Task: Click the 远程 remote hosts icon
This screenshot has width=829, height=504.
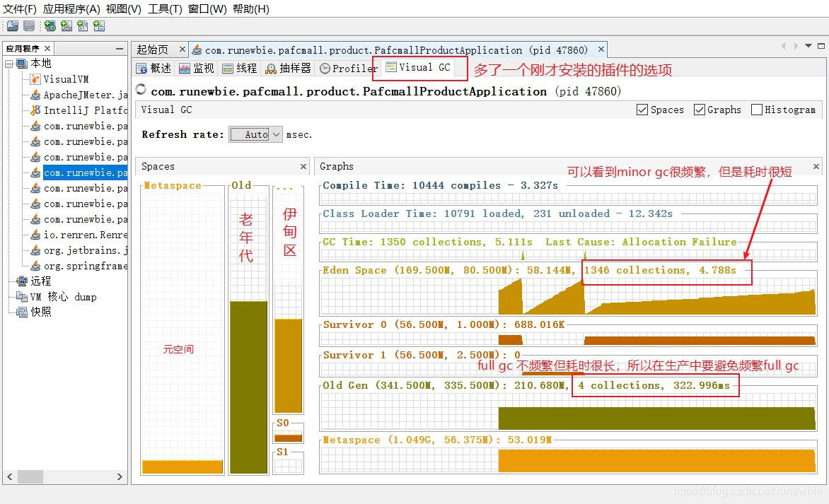Action: pos(22,281)
